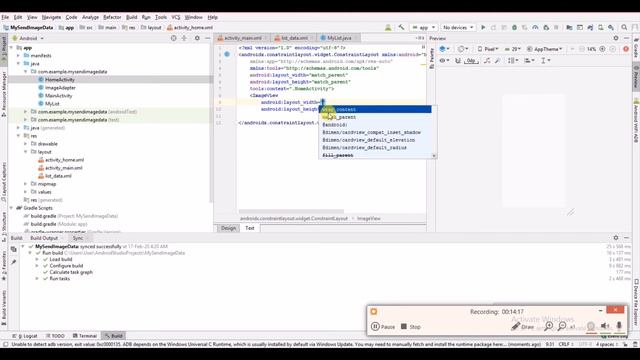640x360 pixels.
Task: Collapse the java folder
Action: point(18,64)
